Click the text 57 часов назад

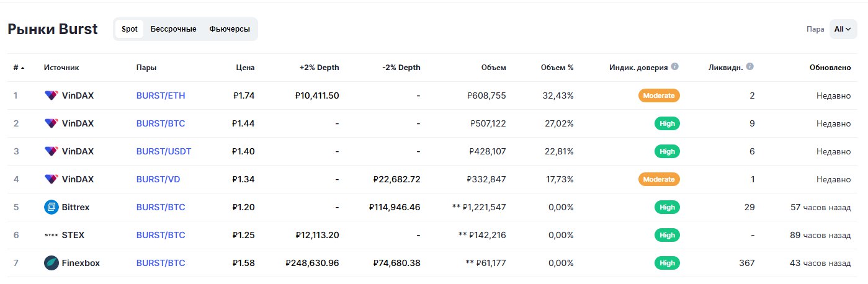(821, 207)
